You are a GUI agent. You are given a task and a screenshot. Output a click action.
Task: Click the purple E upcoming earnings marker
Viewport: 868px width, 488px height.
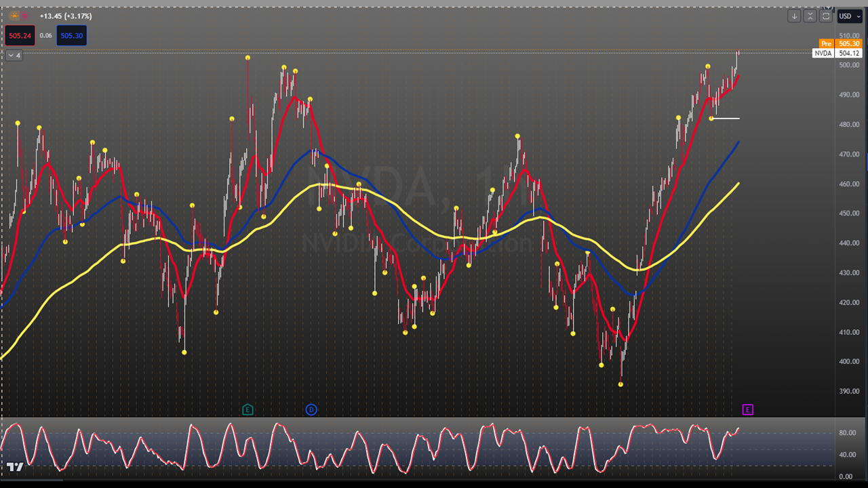pos(747,409)
